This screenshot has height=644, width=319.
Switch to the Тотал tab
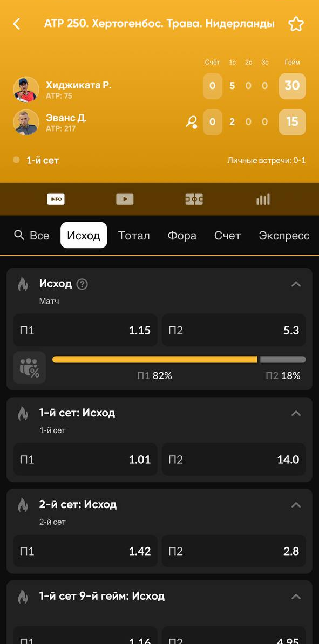pyautogui.click(x=134, y=235)
